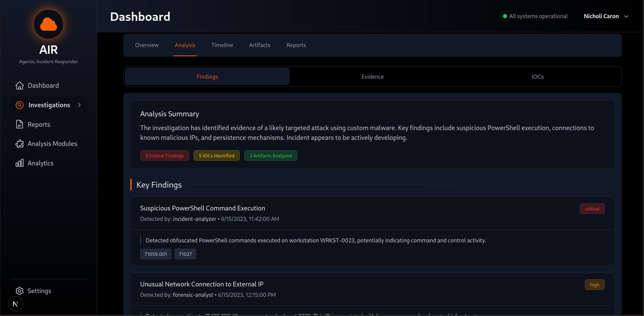The image size is (644, 316).
Task: Click the high severity badge
Action: pyautogui.click(x=595, y=285)
